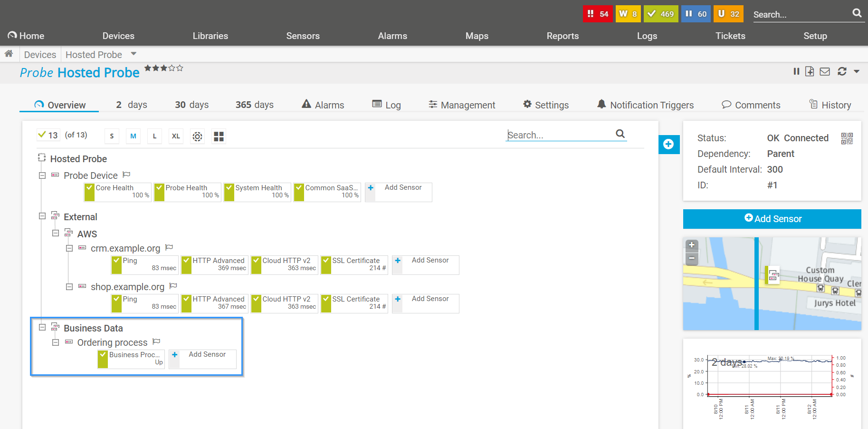Send email about this probe

(825, 71)
